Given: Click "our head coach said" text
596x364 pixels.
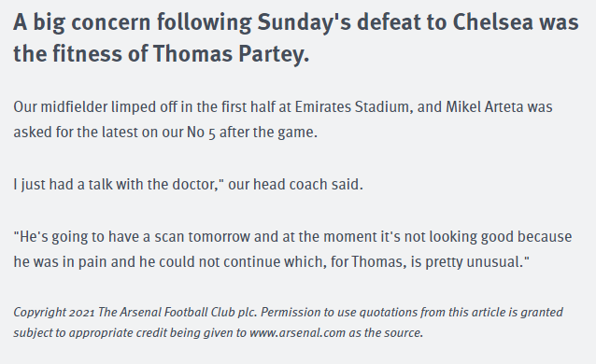Looking at the screenshot, I should [295, 185].
